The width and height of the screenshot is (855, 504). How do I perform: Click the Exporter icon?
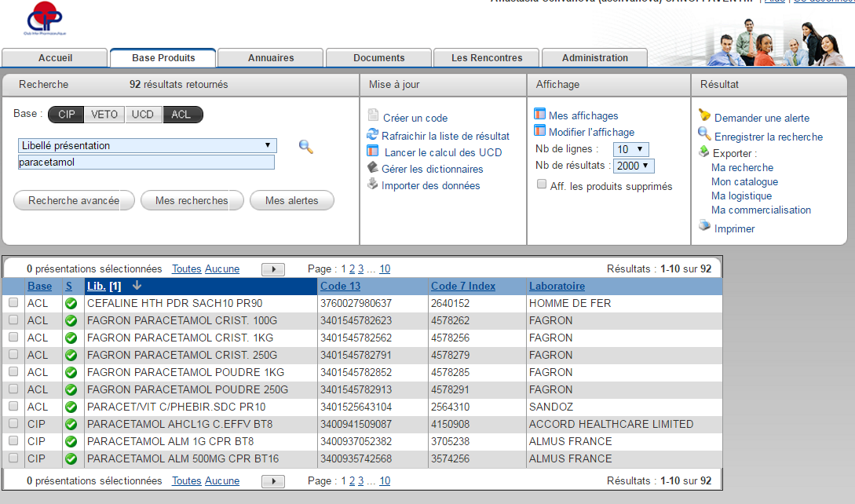(704, 152)
